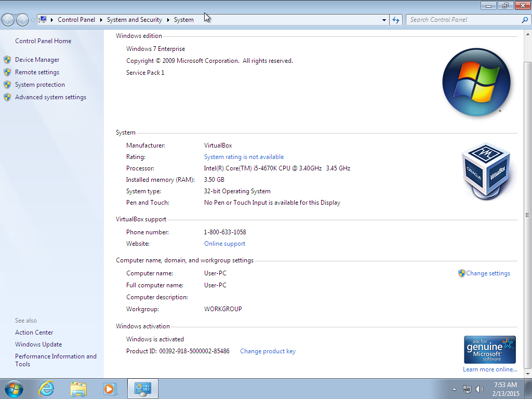Expand the arrow before Control Panel breadcrumb
The image size is (532, 399).
[52, 20]
